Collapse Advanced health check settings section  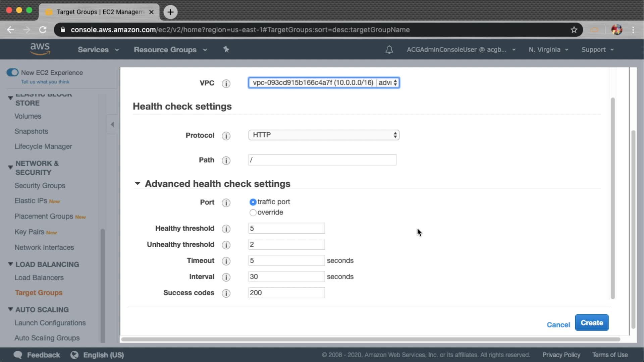tap(138, 184)
